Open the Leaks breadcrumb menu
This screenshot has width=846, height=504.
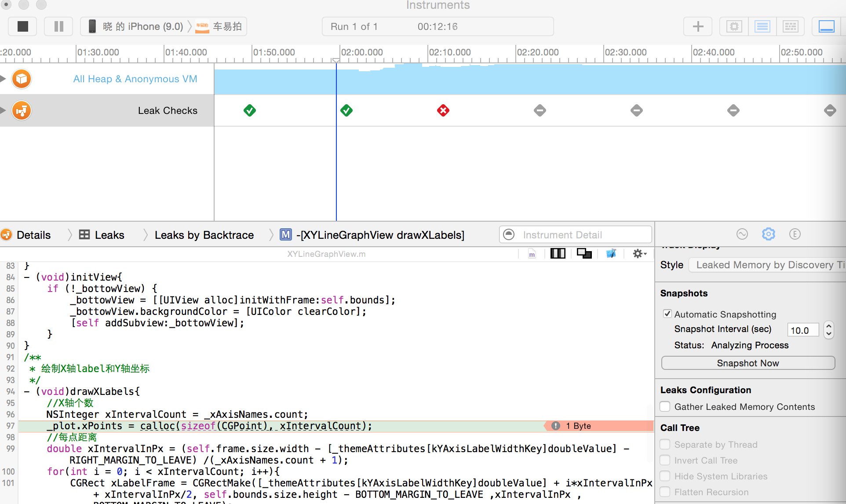click(102, 235)
